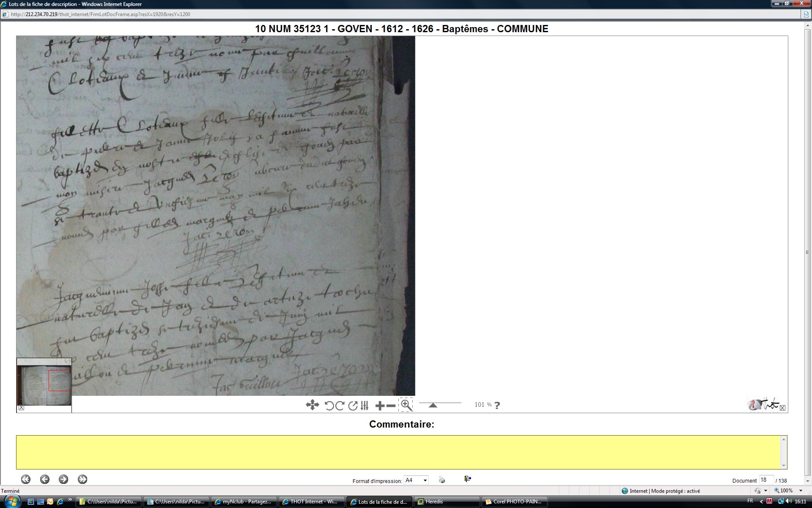Open image adjustment sliders tool
812x508 pixels.
pyautogui.click(x=365, y=406)
